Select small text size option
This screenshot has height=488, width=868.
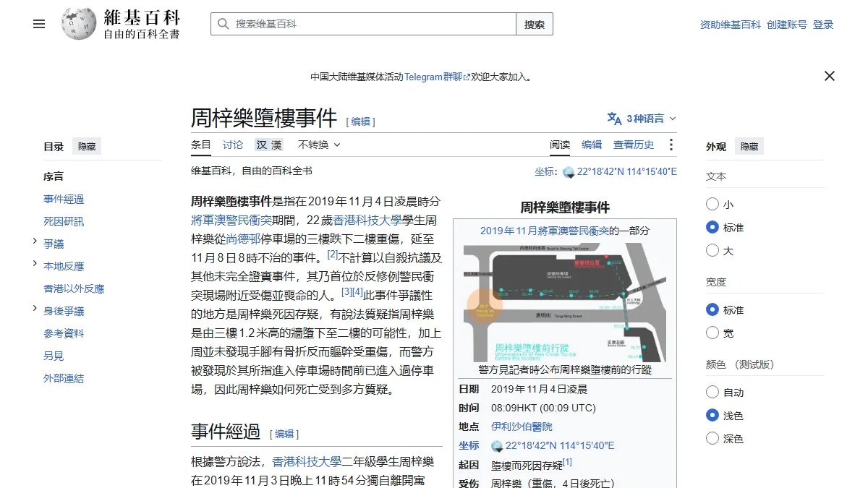tap(712, 205)
